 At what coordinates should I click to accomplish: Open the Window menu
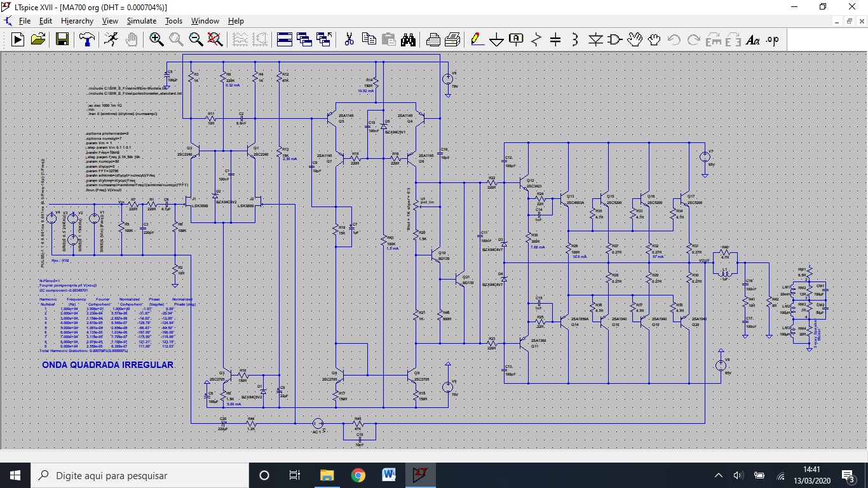pyautogui.click(x=205, y=21)
